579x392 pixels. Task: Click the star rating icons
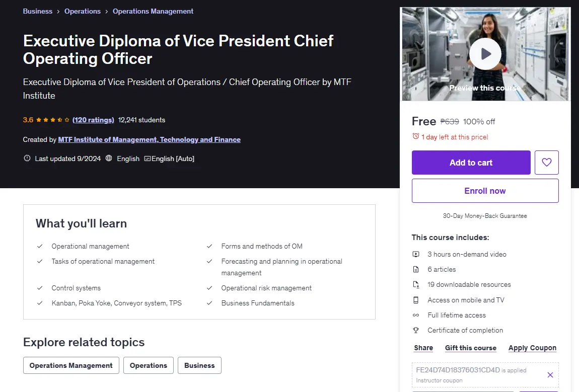click(53, 120)
